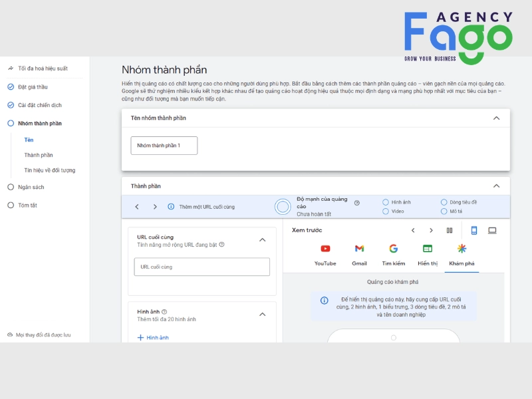Viewport: 532px width, 399px height.
Task: Select the Dòng tiêu đề status radio
Action: click(x=444, y=202)
